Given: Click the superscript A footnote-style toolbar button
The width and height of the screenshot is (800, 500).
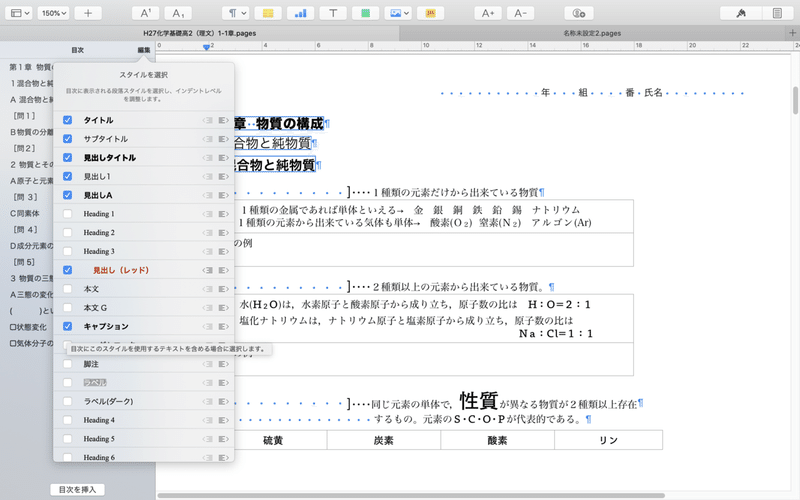Looking at the screenshot, I should pos(145,13).
